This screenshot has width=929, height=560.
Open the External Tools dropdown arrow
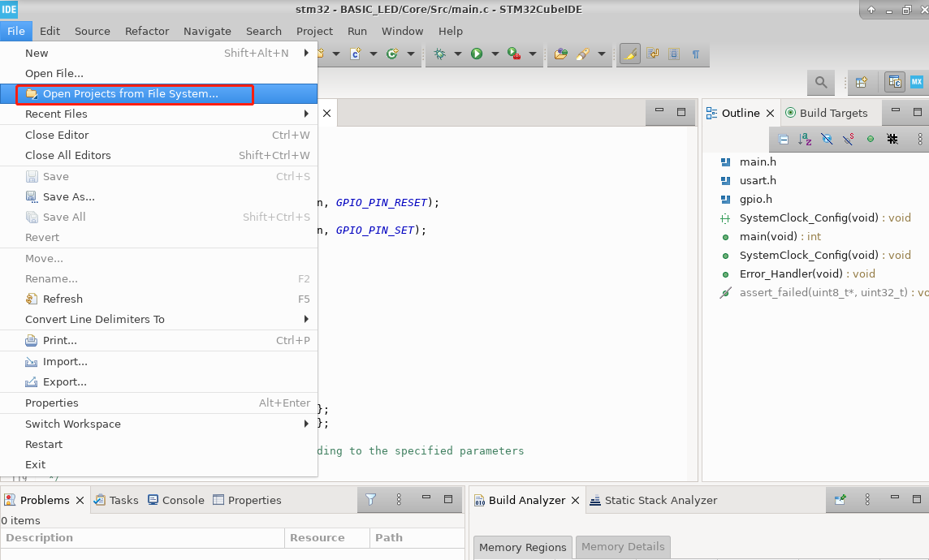coord(533,54)
